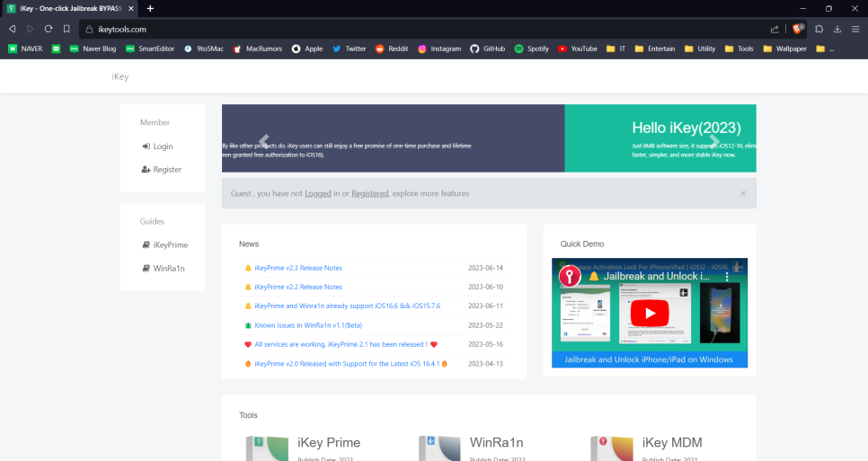
Task: Expand the Tools bookmarks folder
Action: [739, 49]
